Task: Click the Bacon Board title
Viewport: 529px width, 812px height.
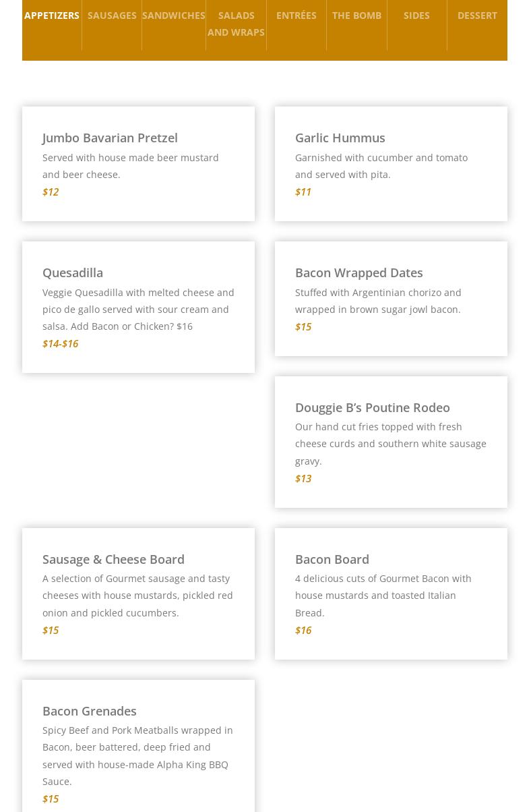Action: pyautogui.click(x=332, y=559)
